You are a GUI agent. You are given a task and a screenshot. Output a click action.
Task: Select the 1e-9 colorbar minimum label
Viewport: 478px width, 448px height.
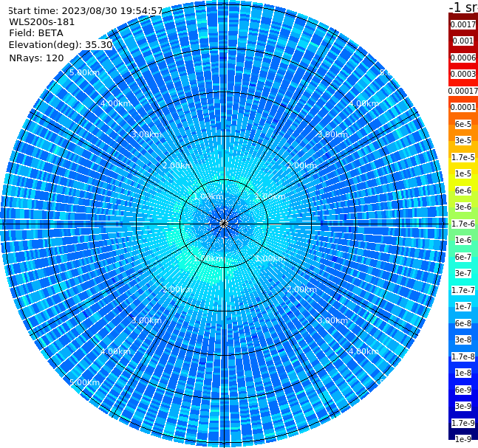pos(463,439)
